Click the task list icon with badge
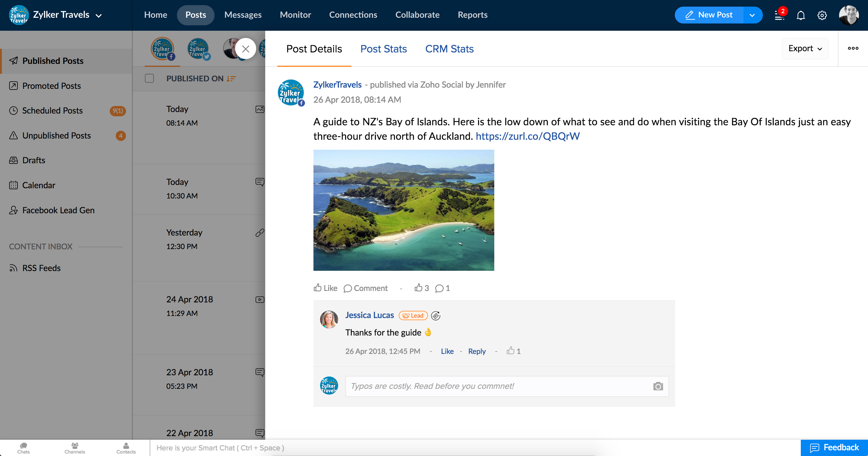The width and height of the screenshot is (868, 456). (779, 15)
